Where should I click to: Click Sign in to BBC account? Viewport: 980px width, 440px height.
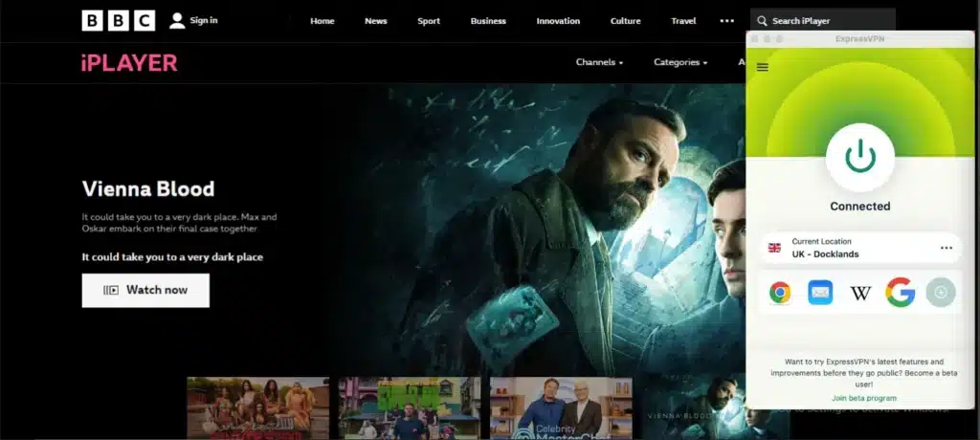pyautogui.click(x=193, y=20)
